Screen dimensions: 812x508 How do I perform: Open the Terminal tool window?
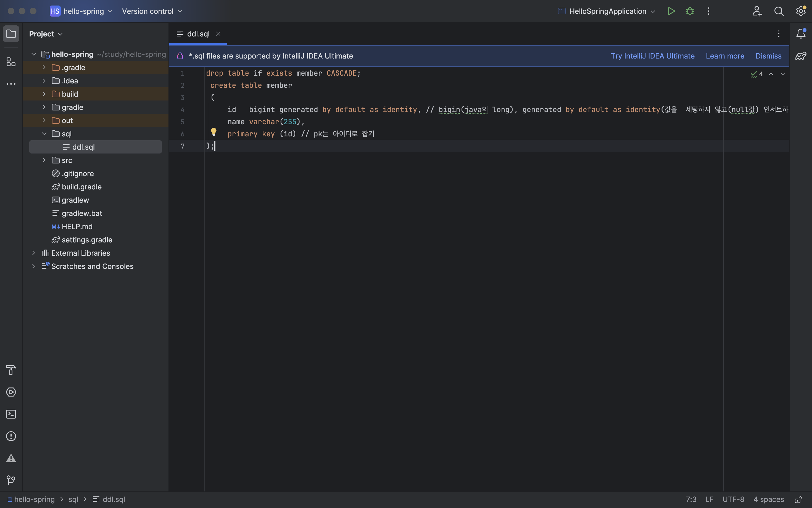11,414
